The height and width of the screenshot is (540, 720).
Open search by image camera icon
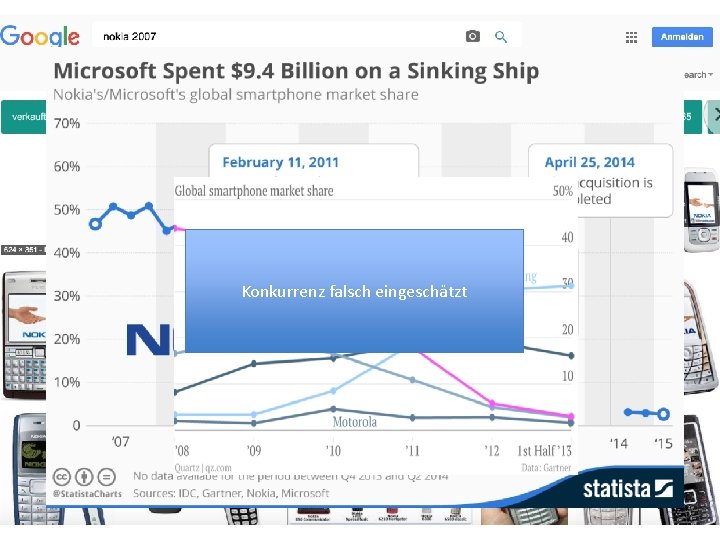pyautogui.click(x=473, y=36)
